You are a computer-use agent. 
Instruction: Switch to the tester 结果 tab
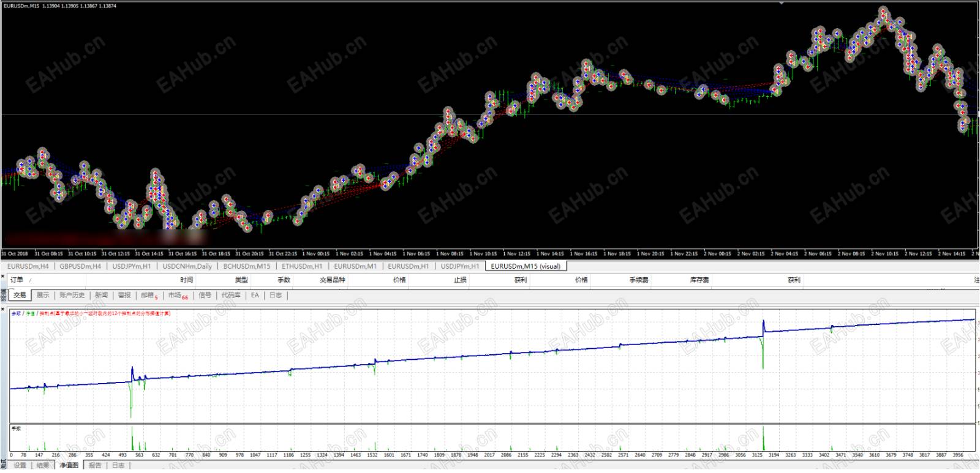click(42, 466)
